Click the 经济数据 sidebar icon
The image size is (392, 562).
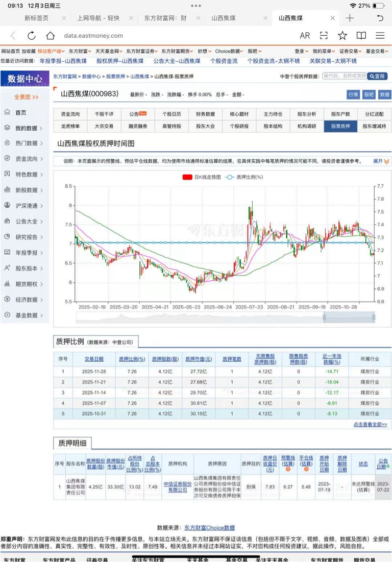[x=7, y=299]
